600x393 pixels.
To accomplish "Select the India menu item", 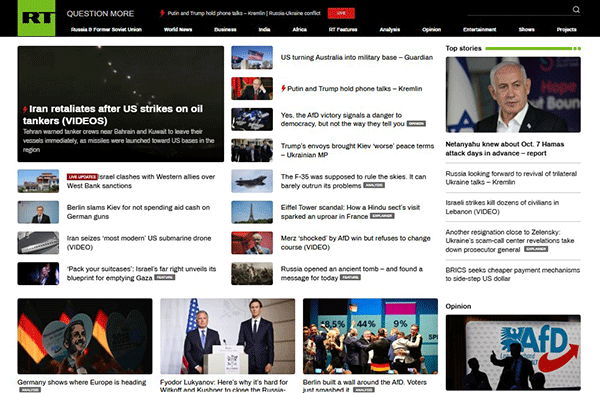I will 264,29.
